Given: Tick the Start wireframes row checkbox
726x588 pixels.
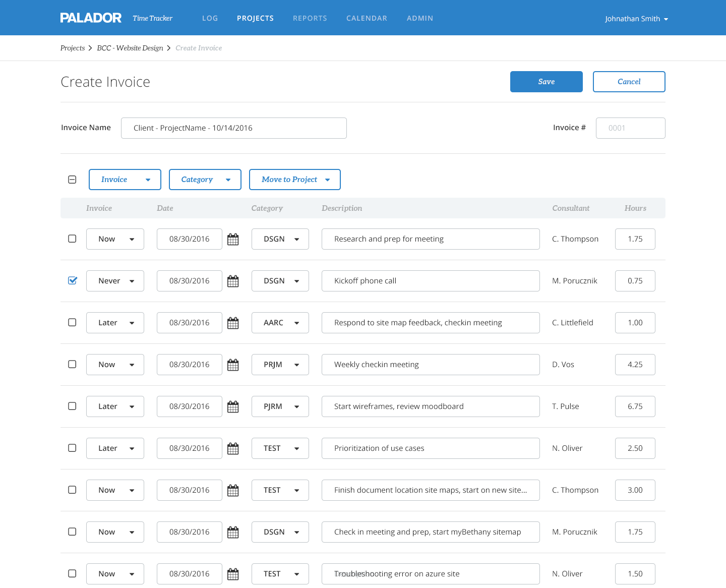Looking at the screenshot, I should click(x=72, y=406).
